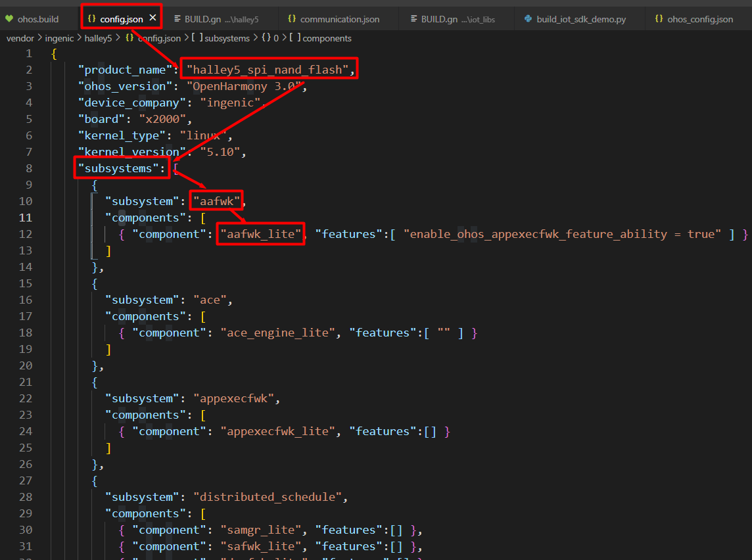Click the "subsystems" key
Screen dimensions: 752x560
[x=118, y=168]
